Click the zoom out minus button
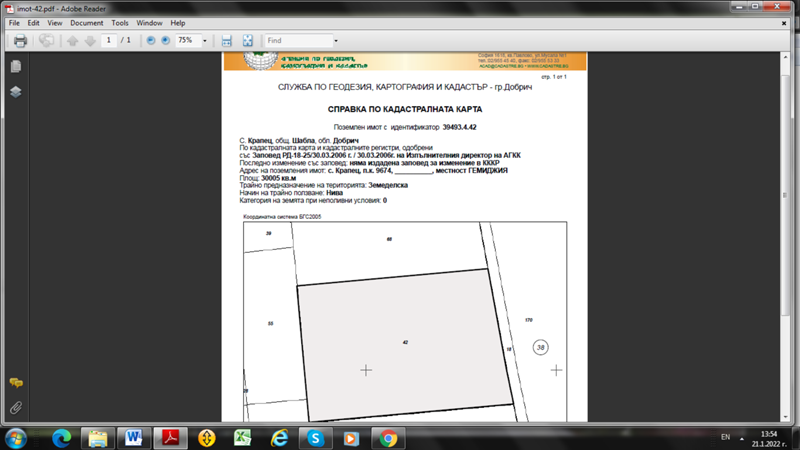Image resolution: width=800 pixels, height=450 pixels. [x=151, y=41]
